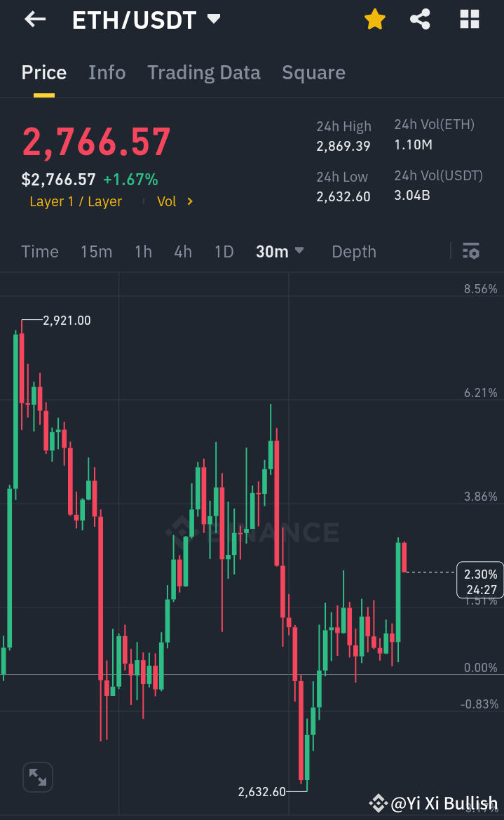Open the share icon

pyautogui.click(x=420, y=19)
